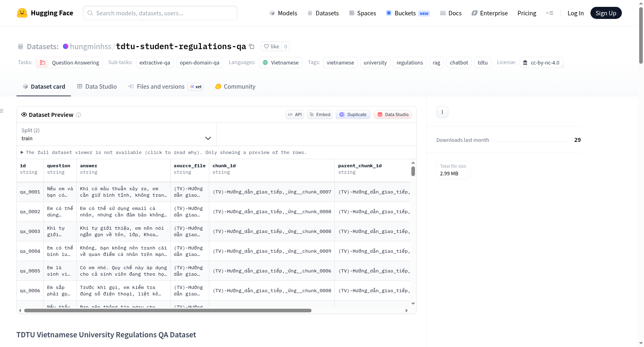The image size is (644, 347).
Task: Click the cc-by-nc-4.0 license tag
Action: pyautogui.click(x=541, y=62)
